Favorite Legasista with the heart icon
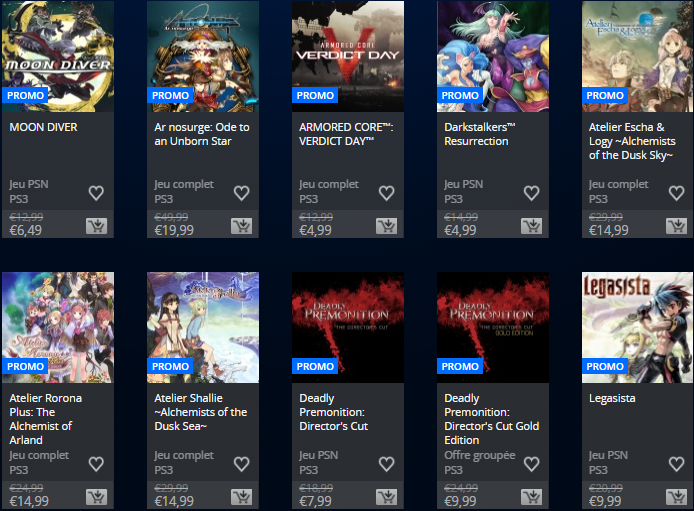The width and height of the screenshot is (694, 511). pos(676,464)
